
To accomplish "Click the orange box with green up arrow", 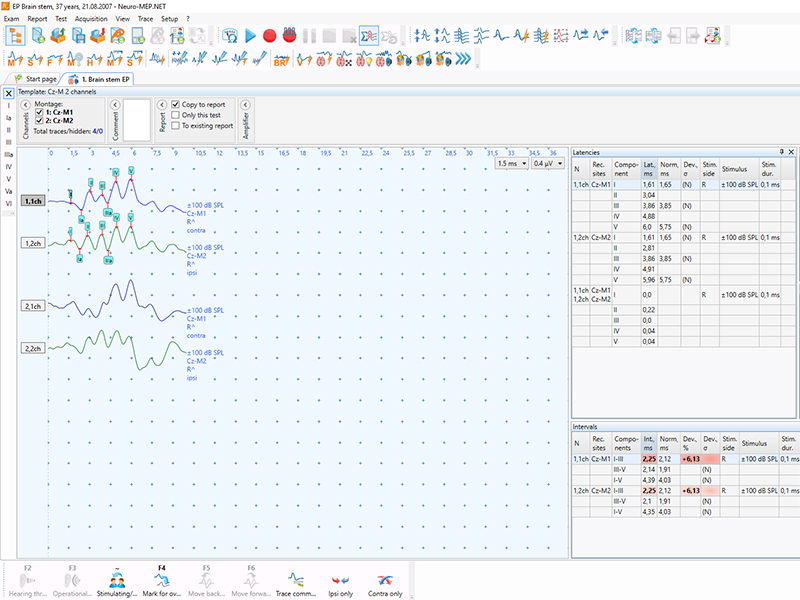I will pyautogui.click(x=58, y=36).
